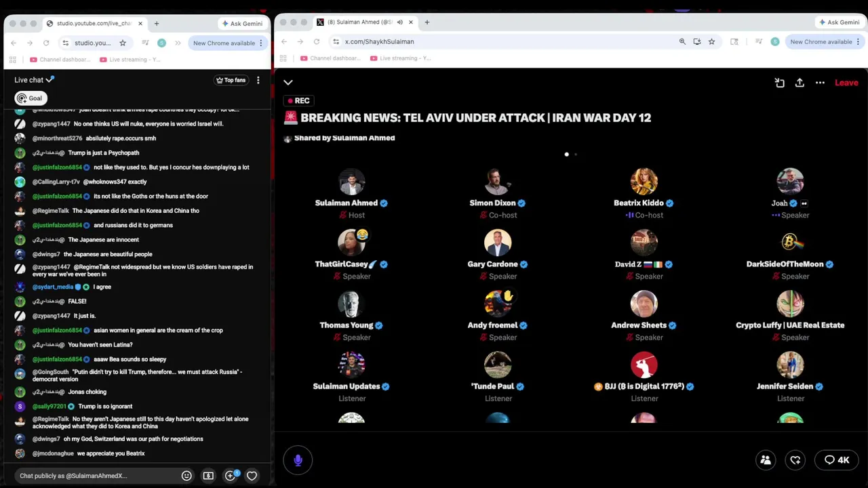Toggle the purple microphone button
868x488 pixels.
pos(298,460)
